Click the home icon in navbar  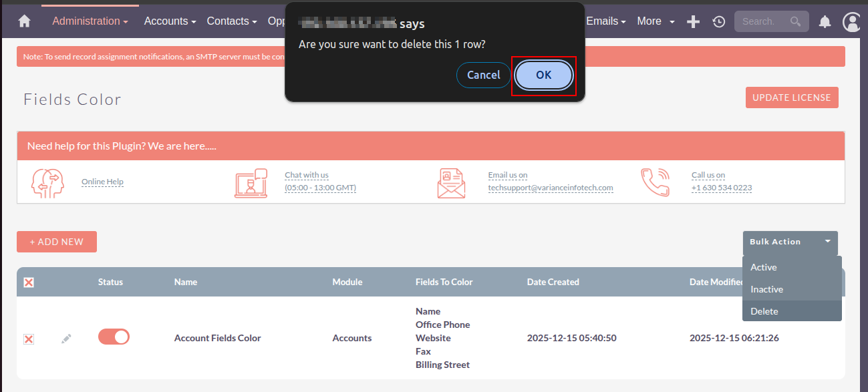[25, 21]
